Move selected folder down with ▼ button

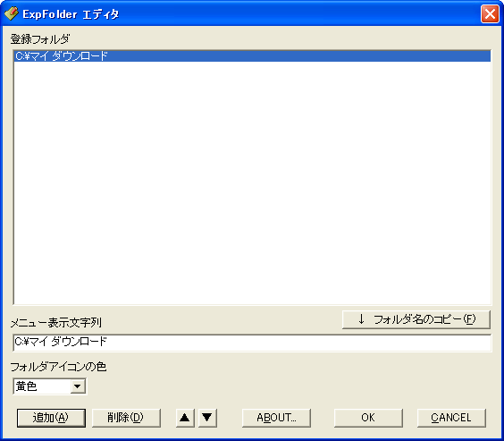click(207, 418)
